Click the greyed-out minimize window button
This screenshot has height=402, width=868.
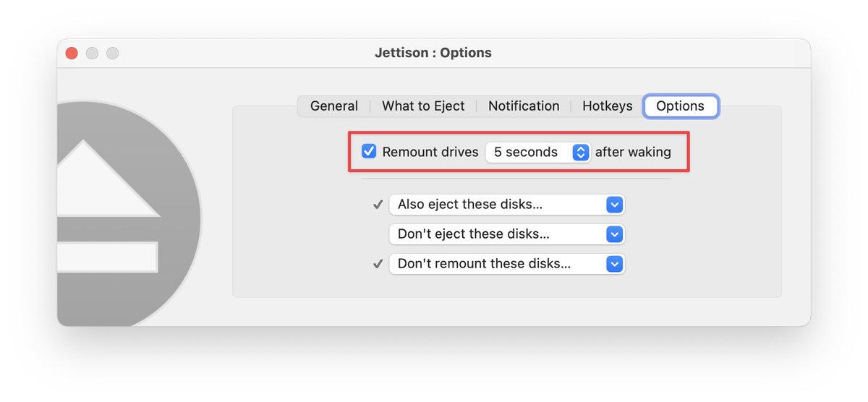click(x=92, y=53)
